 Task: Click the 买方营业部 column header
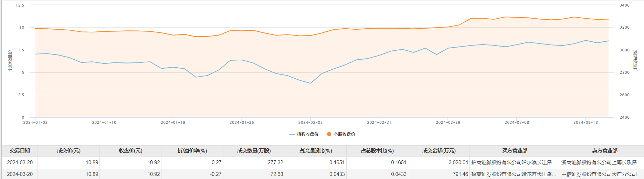(x=515, y=151)
